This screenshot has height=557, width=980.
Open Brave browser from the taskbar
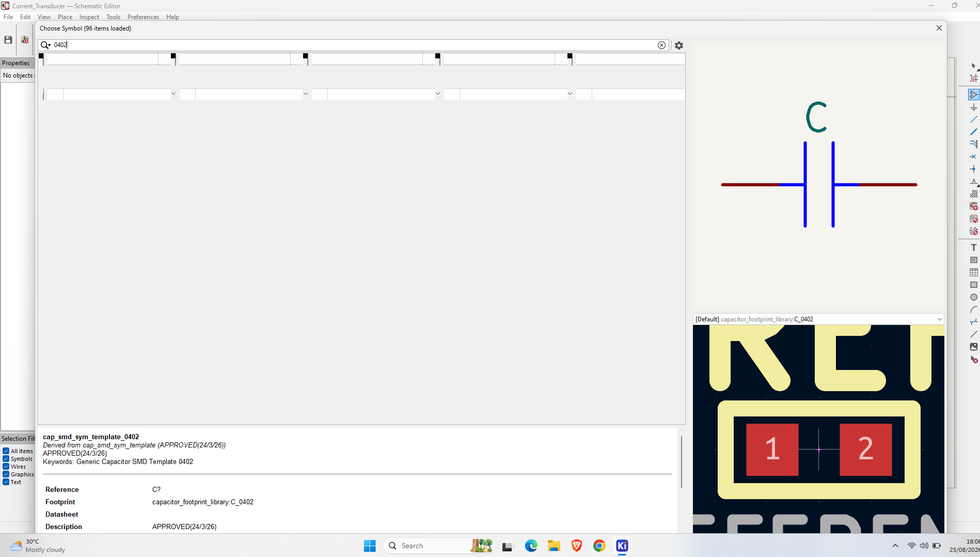pyautogui.click(x=576, y=546)
